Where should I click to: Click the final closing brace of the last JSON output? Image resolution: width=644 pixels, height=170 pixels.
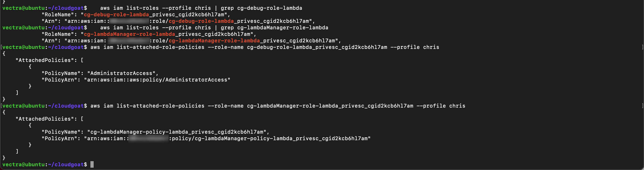4,158
